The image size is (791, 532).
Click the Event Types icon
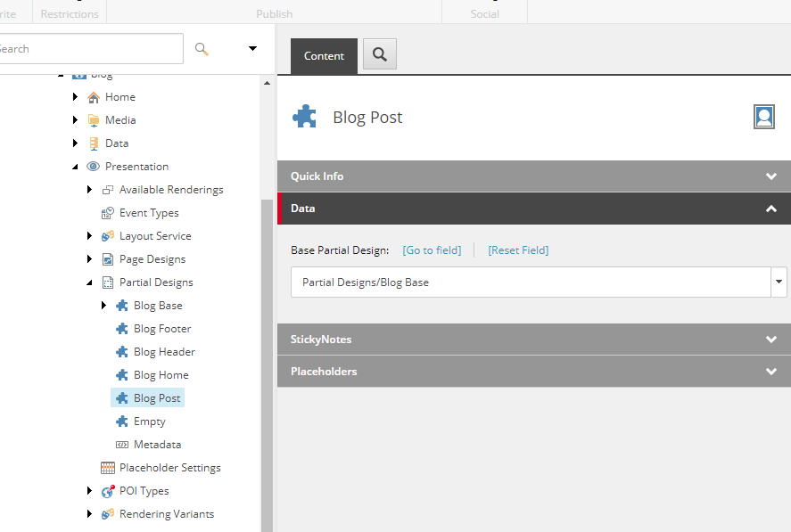tap(107, 213)
